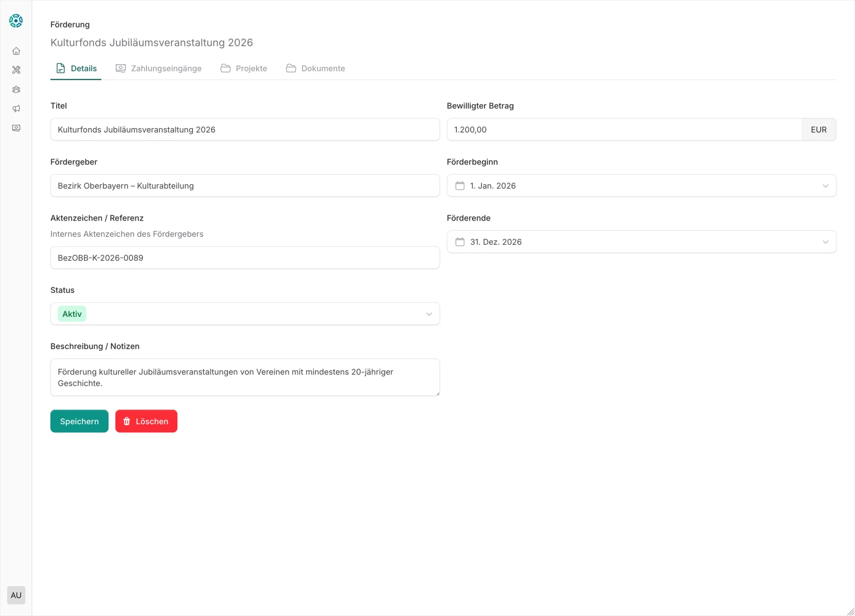
Task: Click the calendar icon next to Förderende
Action: tap(461, 241)
